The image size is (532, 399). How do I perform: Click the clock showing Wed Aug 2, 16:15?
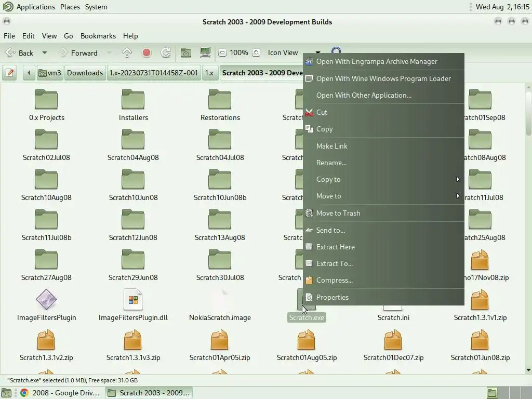(x=502, y=7)
